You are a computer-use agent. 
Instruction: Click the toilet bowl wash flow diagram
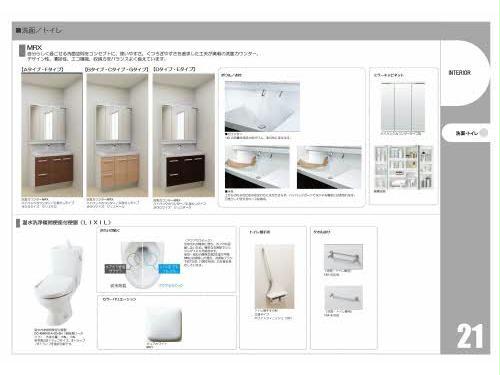click(143, 264)
